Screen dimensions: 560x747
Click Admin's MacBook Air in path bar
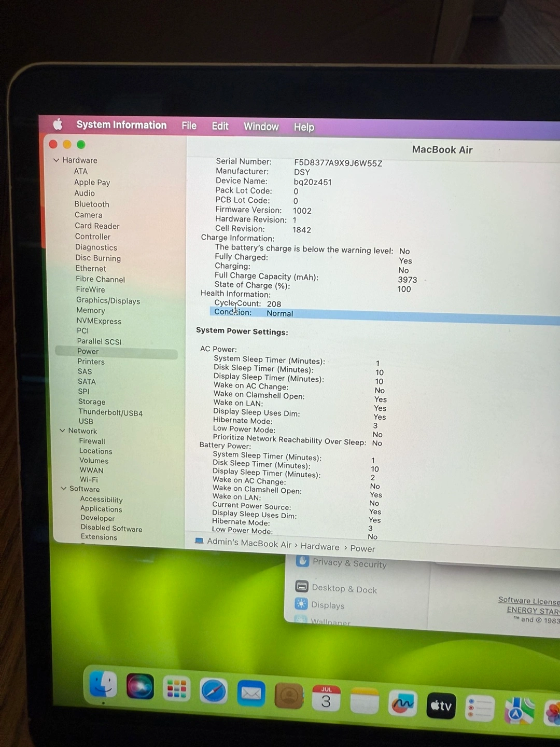click(x=249, y=543)
